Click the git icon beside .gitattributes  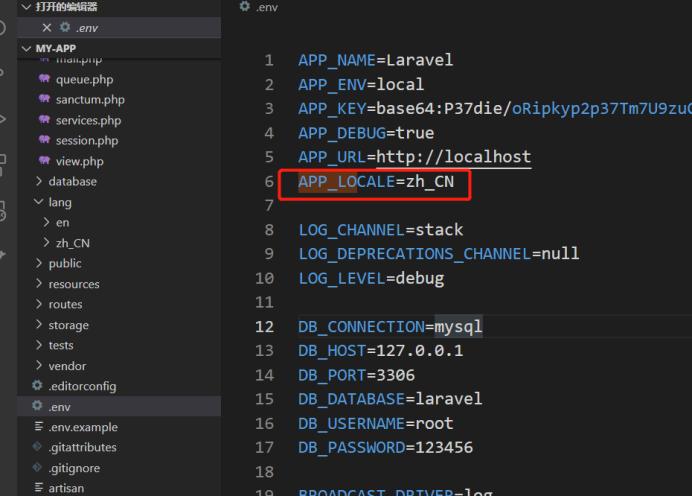pyautogui.click(x=38, y=447)
